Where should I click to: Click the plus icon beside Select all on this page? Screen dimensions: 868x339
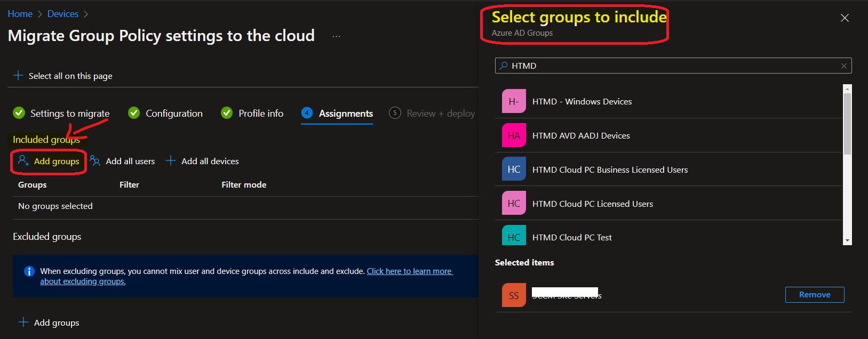pyautogui.click(x=18, y=75)
